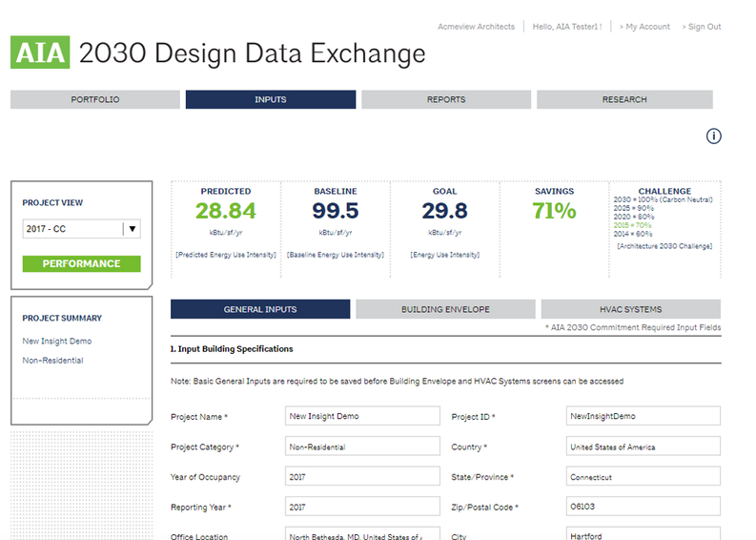Click in the Project Name input field
Screen dimensions: 756x540
coord(362,416)
